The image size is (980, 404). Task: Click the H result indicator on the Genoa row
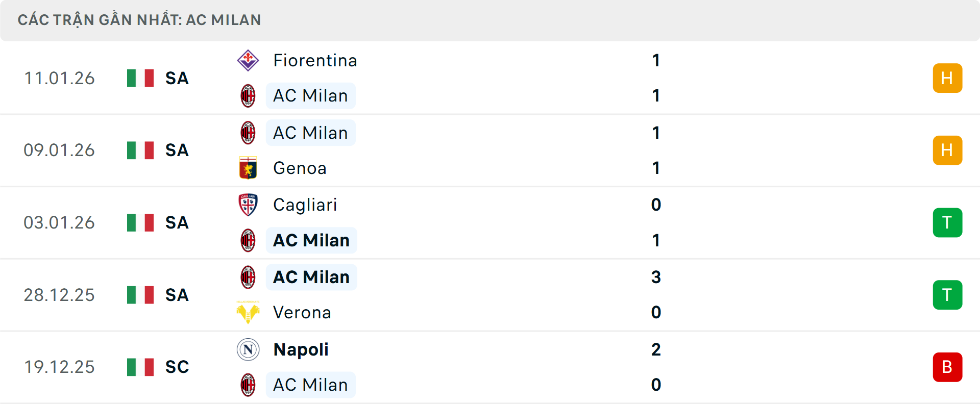(x=947, y=150)
